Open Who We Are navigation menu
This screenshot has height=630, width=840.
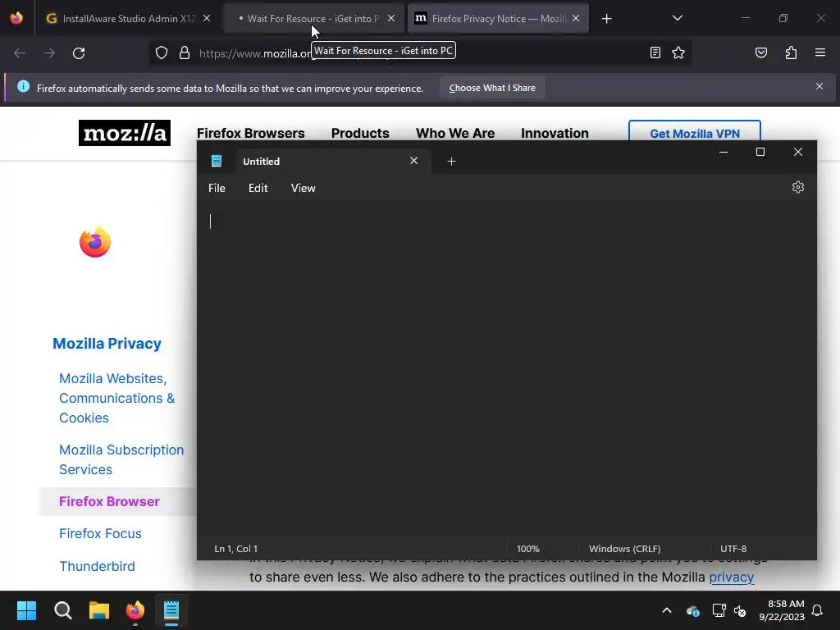click(454, 133)
